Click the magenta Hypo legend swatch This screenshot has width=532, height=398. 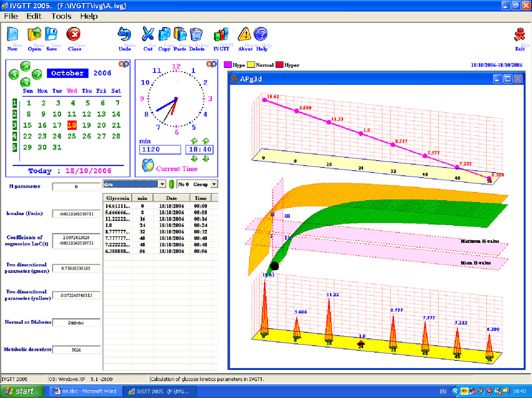[228, 65]
